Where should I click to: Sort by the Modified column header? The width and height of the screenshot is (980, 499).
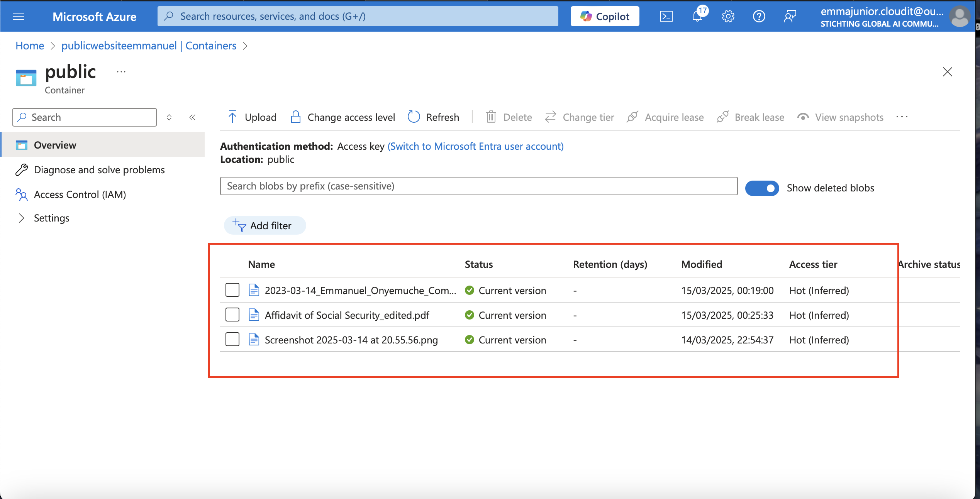702,264
